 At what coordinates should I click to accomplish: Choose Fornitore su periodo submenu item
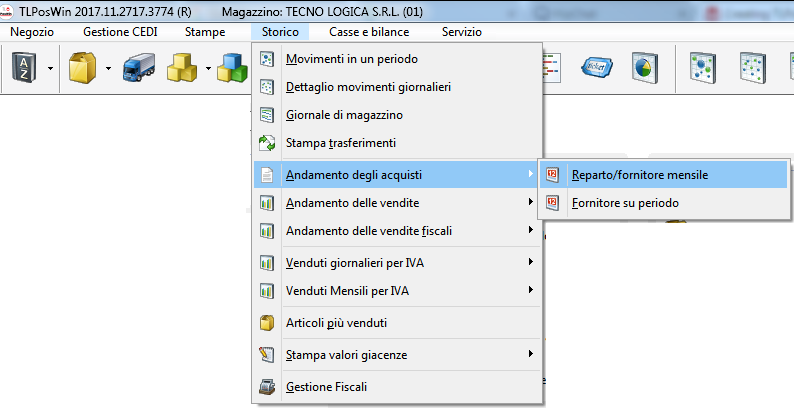click(663, 203)
